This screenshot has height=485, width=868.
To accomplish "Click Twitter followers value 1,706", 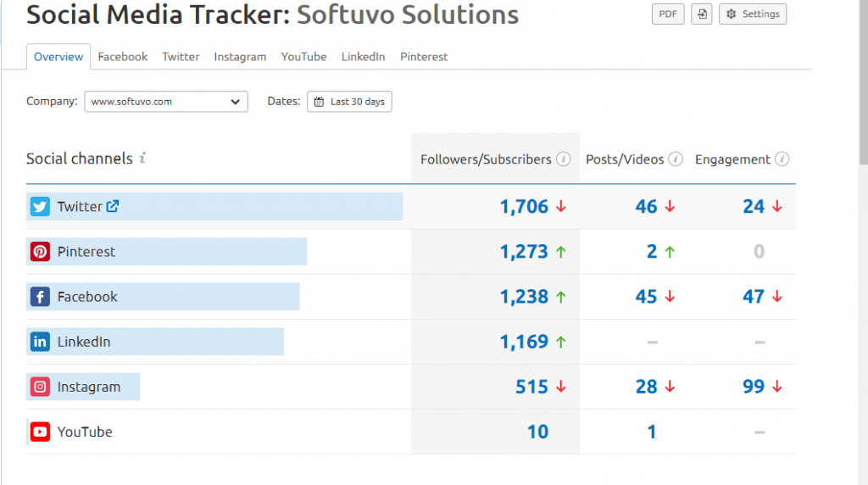I will pos(524,207).
